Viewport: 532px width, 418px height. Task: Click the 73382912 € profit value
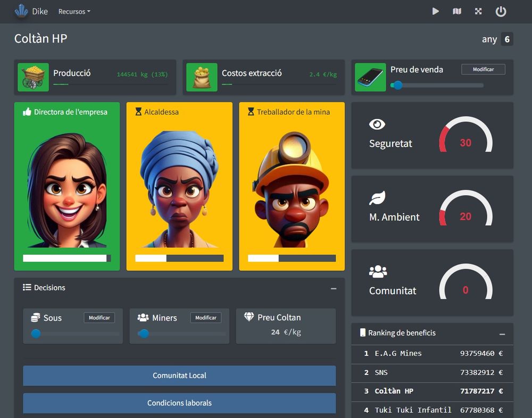pos(481,373)
